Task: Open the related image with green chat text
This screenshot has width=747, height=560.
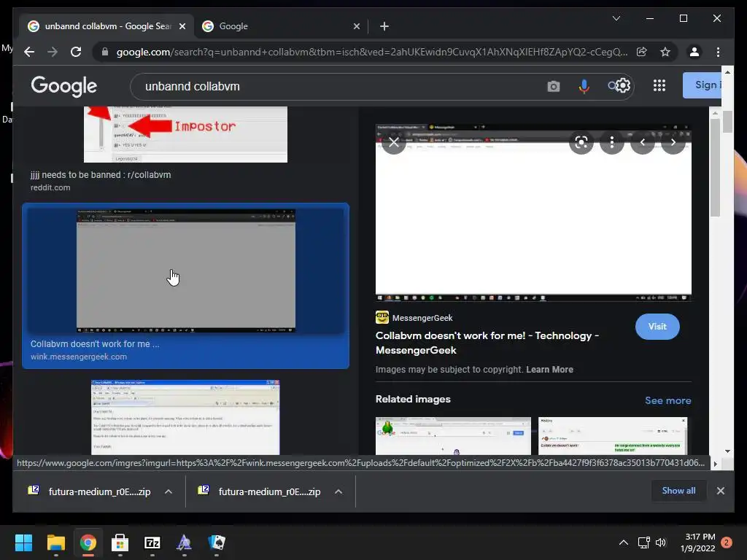Action: tap(613, 436)
